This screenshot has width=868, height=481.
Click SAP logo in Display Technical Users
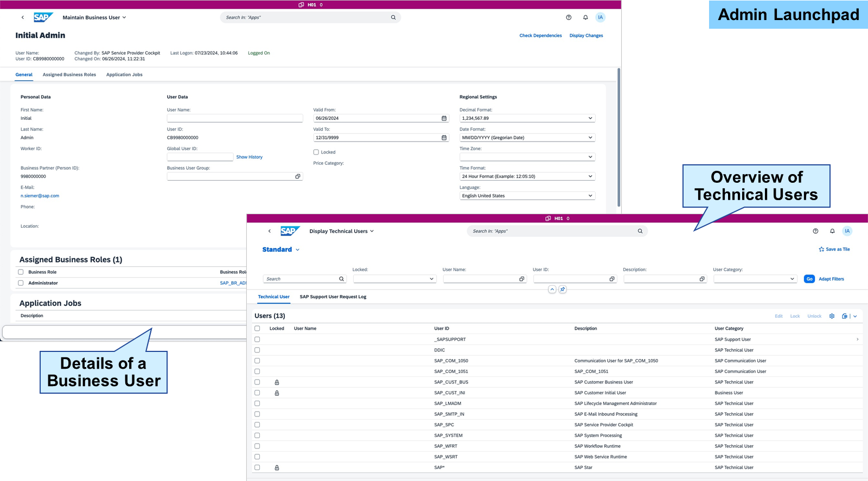290,231
